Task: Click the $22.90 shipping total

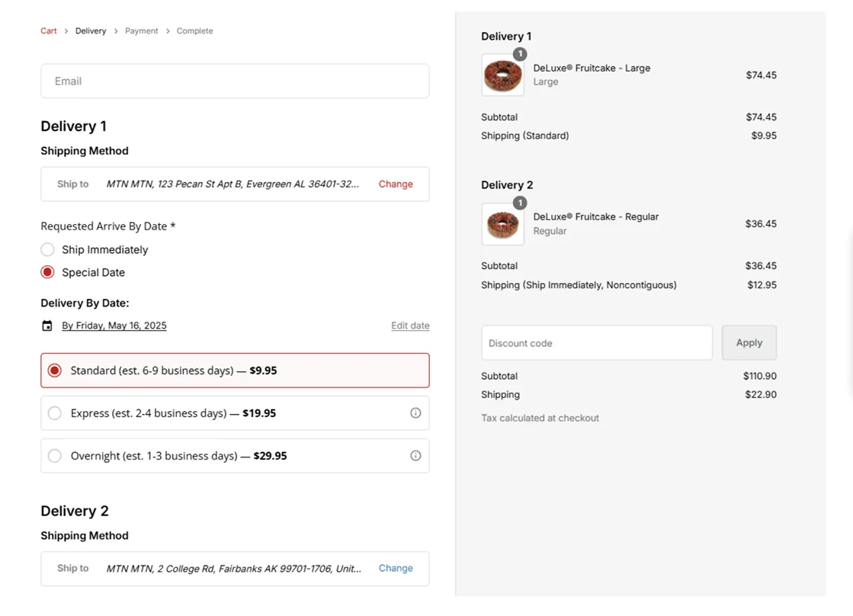Action: coord(761,394)
